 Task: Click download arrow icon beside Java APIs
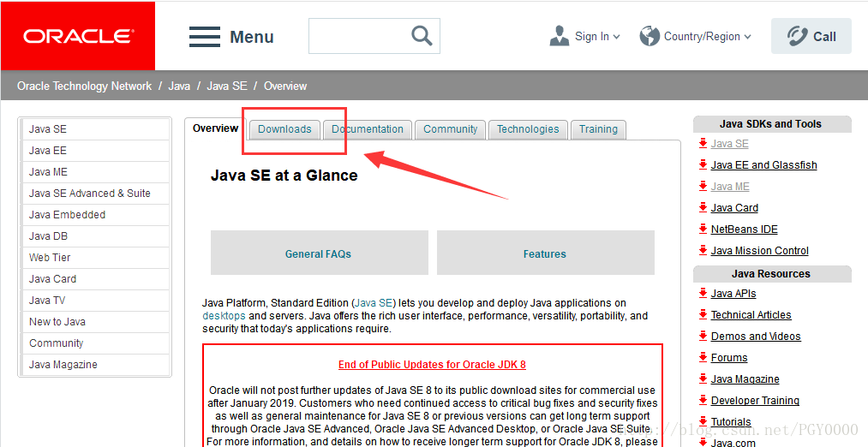(x=703, y=293)
